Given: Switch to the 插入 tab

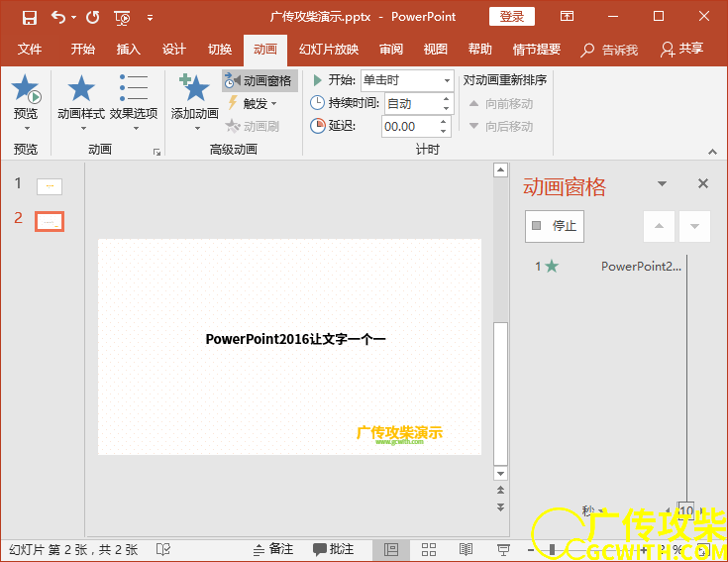Looking at the screenshot, I should point(128,50).
